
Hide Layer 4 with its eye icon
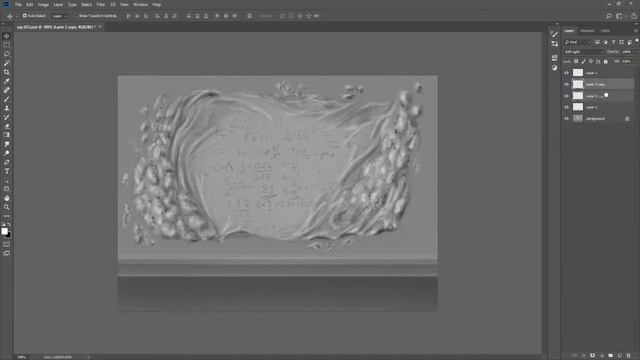tap(567, 73)
